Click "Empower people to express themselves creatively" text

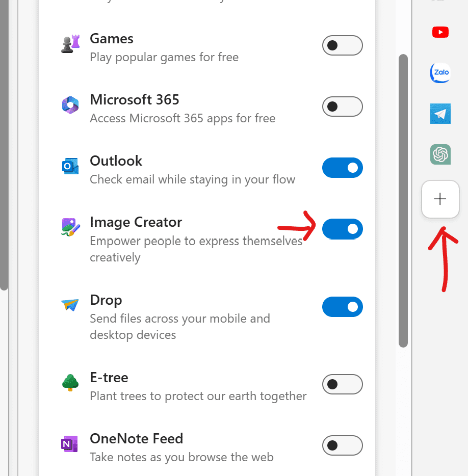point(196,249)
